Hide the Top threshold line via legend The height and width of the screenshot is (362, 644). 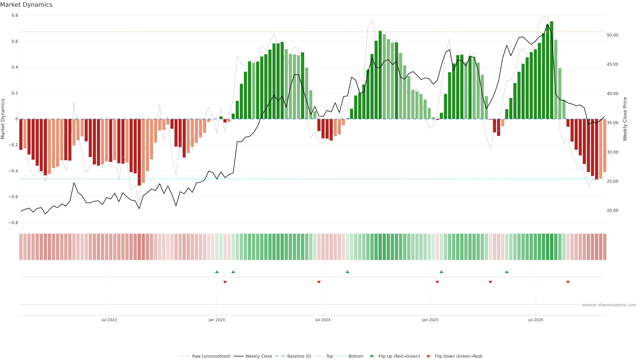click(x=330, y=356)
